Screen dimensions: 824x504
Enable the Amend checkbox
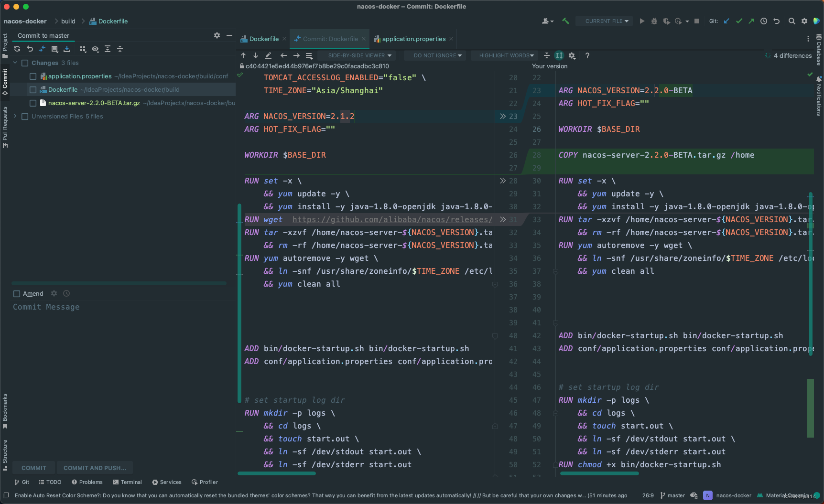[x=17, y=293]
